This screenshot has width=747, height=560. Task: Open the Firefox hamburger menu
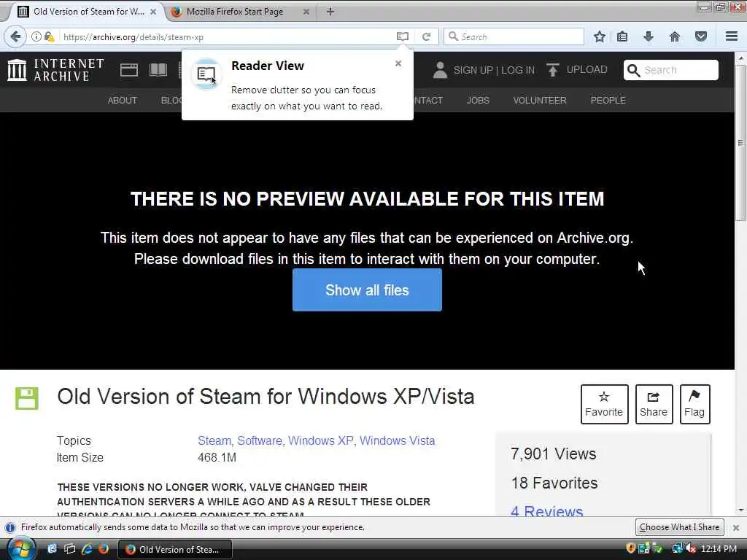click(x=732, y=36)
